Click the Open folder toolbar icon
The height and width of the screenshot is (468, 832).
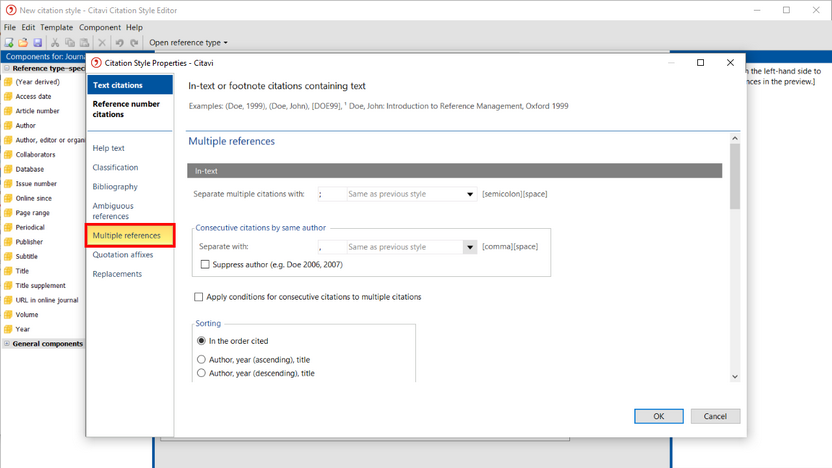point(23,42)
